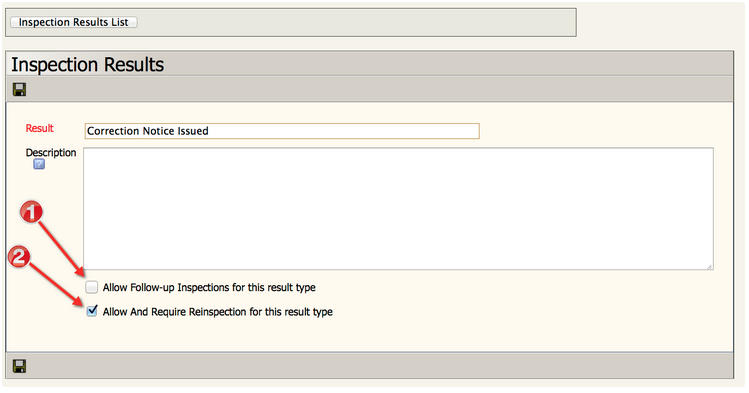The width and height of the screenshot is (749, 393).
Task: Click the red number 2 callout marker
Action: point(19,257)
